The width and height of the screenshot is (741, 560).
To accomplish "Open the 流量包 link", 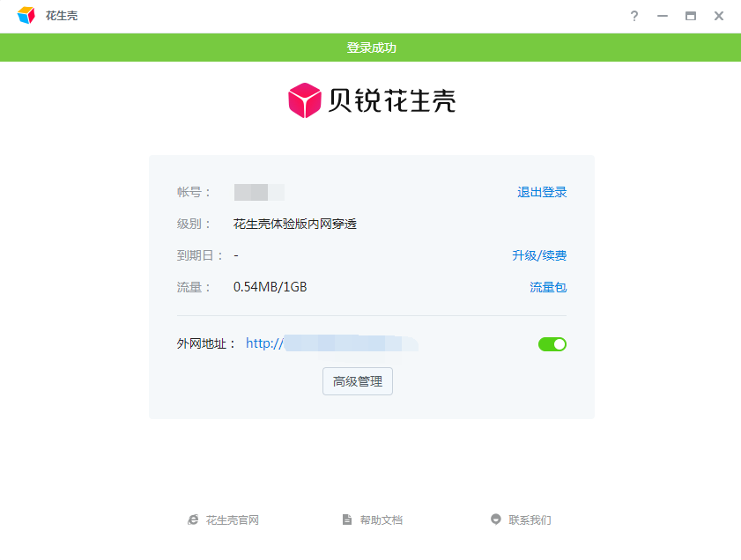I will click(x=548, y=287).
